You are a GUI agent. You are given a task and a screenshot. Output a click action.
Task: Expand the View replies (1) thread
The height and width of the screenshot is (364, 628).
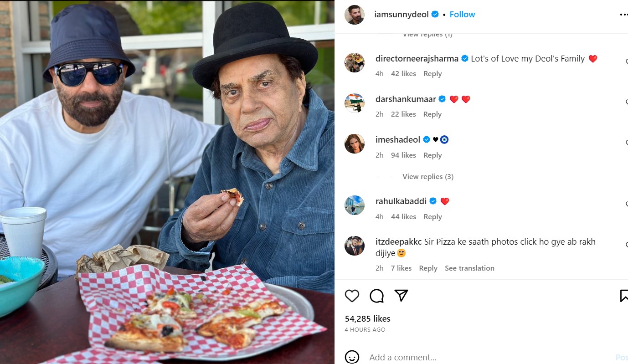click(x=427, y=35)
